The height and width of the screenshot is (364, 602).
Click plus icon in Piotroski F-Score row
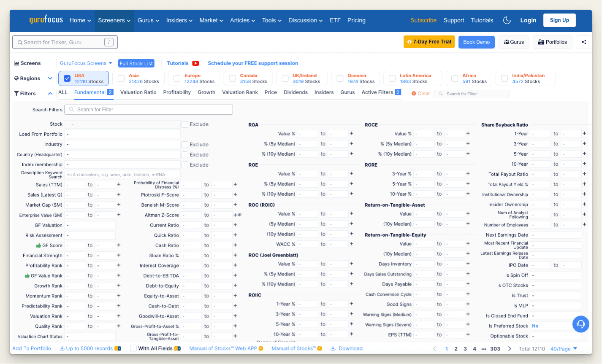coord(235,195)
